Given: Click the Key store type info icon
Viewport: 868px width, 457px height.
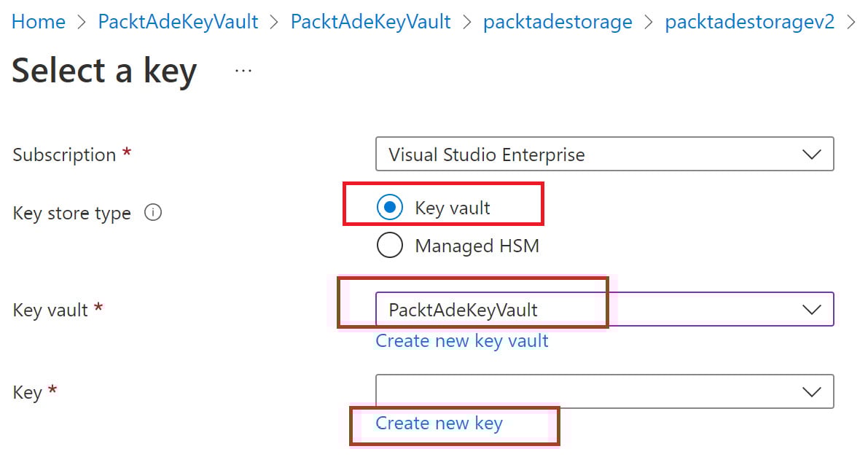Looking at the screenshot, I should (153, 214).
